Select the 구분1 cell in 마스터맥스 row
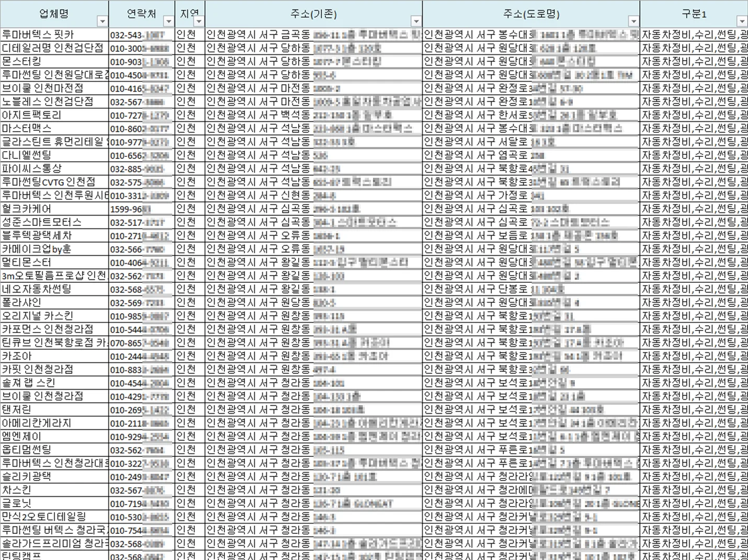This screenshot has height=560, width=748. point(694,128)
